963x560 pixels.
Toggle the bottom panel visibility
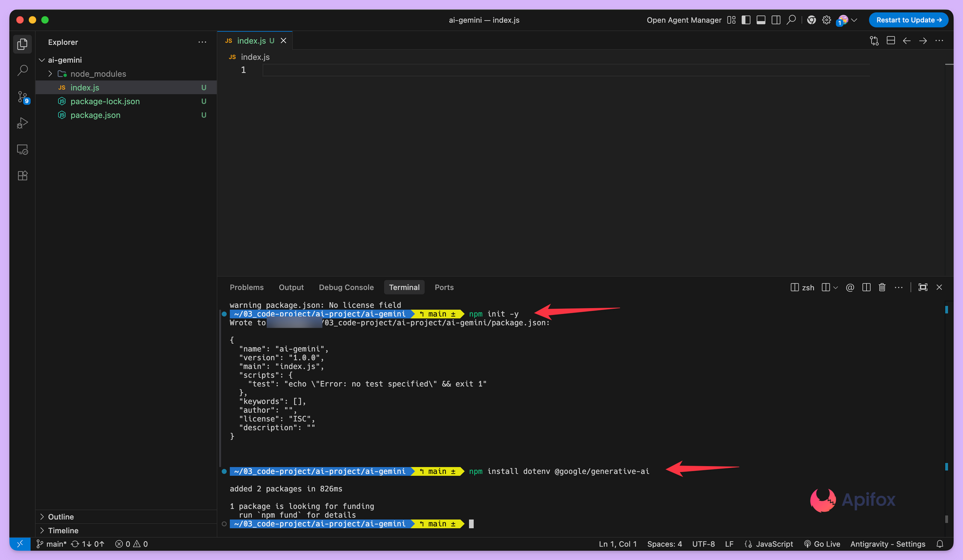pyautogui.click(x=761, y=20)
